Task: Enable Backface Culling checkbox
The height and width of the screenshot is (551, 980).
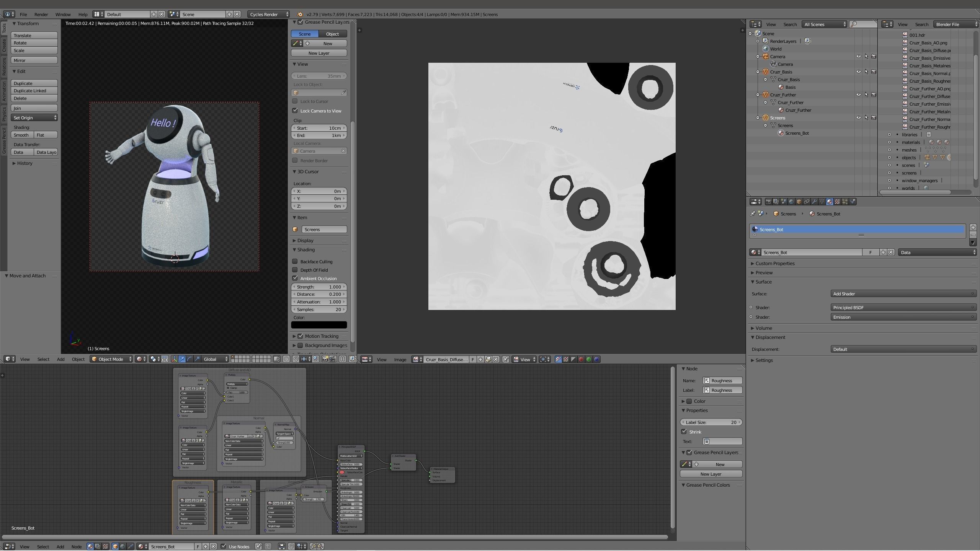Action: tap(295, 261)
